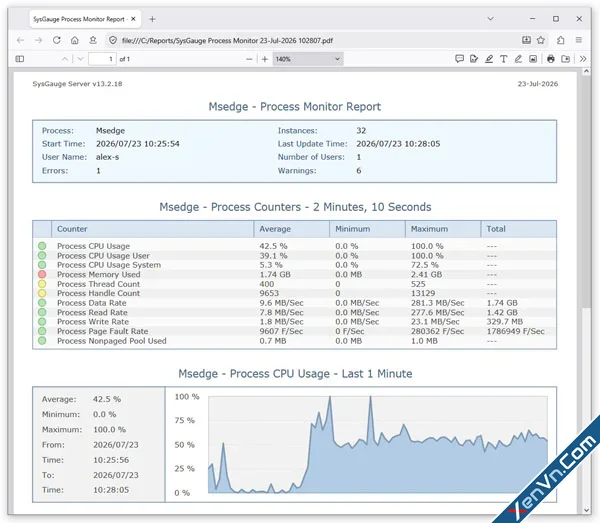Click the Process Write Rate row label
600x523 pixels.
pyautogui.click(x=93, y=322)
